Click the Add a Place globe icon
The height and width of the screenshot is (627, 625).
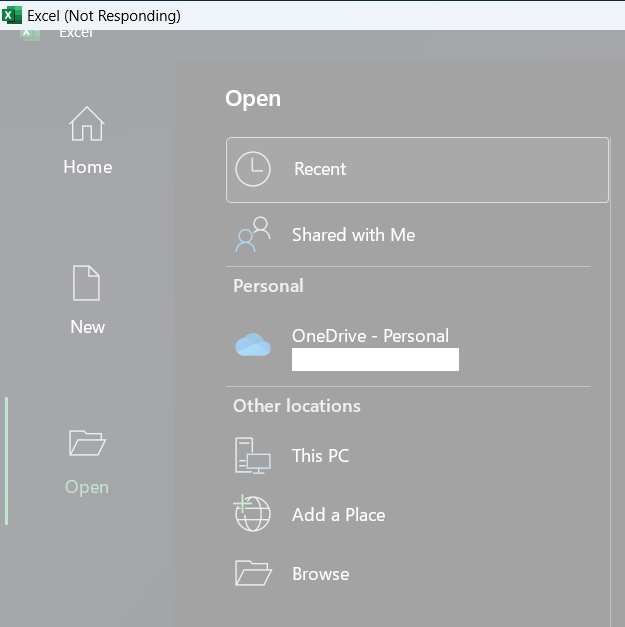[x=253, y=514]
